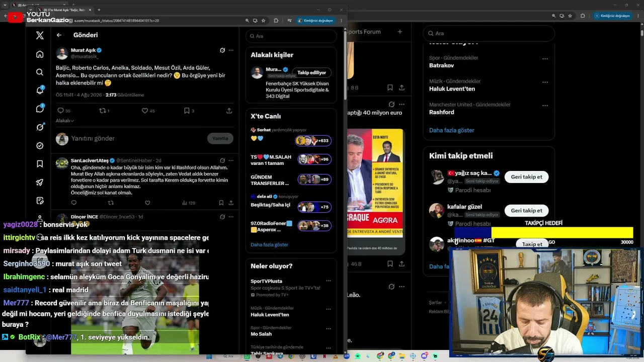Open the back browser's Extensions puzzle icon

point(583,16)
